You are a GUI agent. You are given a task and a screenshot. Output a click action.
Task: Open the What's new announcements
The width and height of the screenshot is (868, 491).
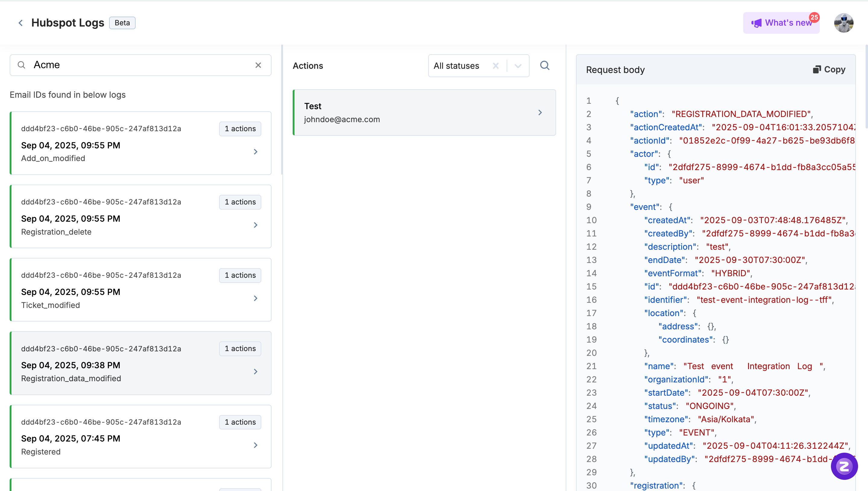pyautogui.click(x=781, y=23)
